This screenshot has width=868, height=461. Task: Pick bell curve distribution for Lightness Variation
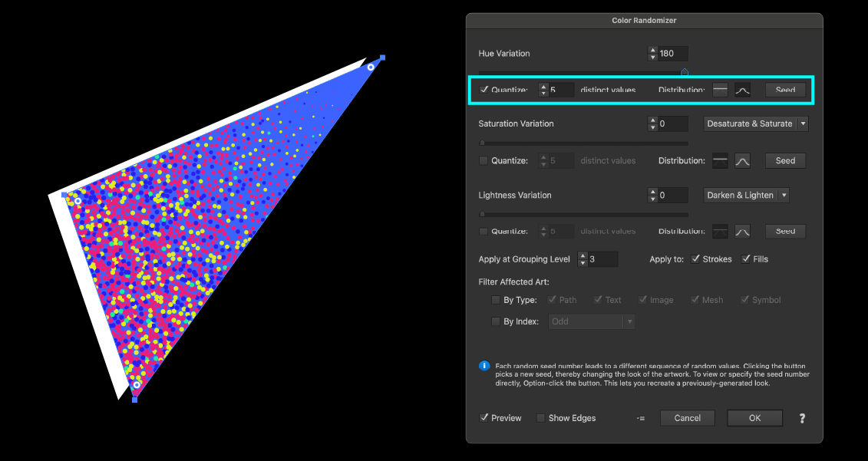(742, 231)
